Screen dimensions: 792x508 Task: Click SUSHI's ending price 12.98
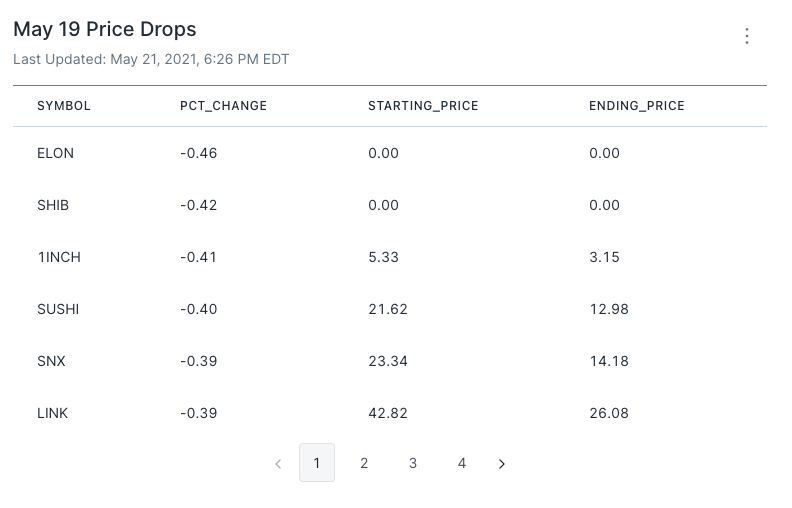pos(609,309)
